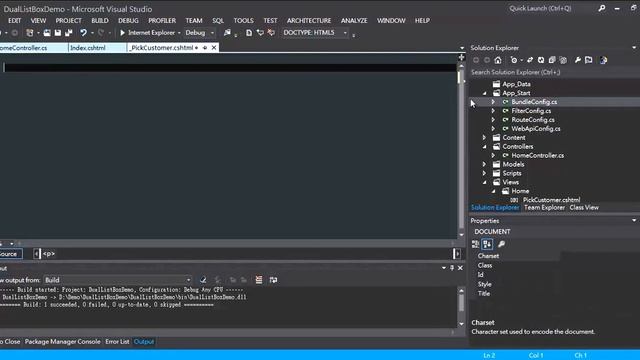Open the TOOLS menu
640x360 pixels.
point(244,20)
